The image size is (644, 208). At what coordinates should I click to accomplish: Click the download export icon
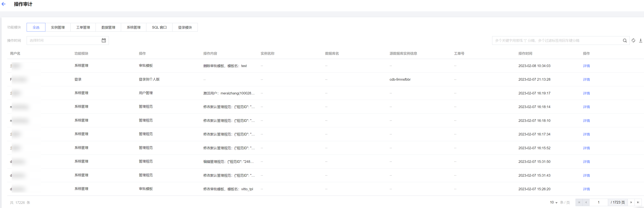[x=641, y=40]
